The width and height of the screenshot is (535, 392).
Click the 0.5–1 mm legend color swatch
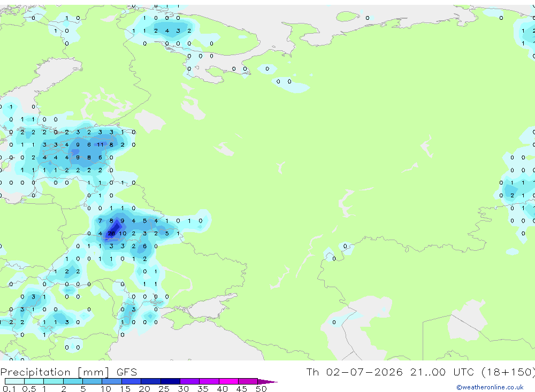click(34, 381)
